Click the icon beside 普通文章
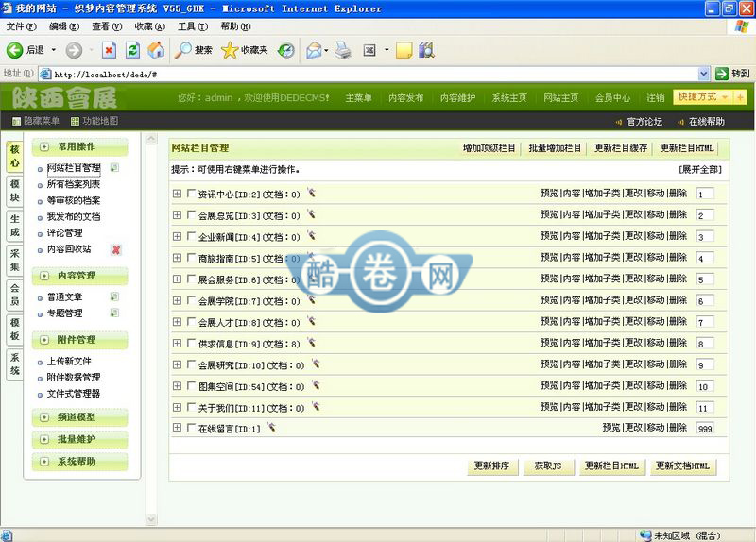The image size is (756, 542). (114, 296)
